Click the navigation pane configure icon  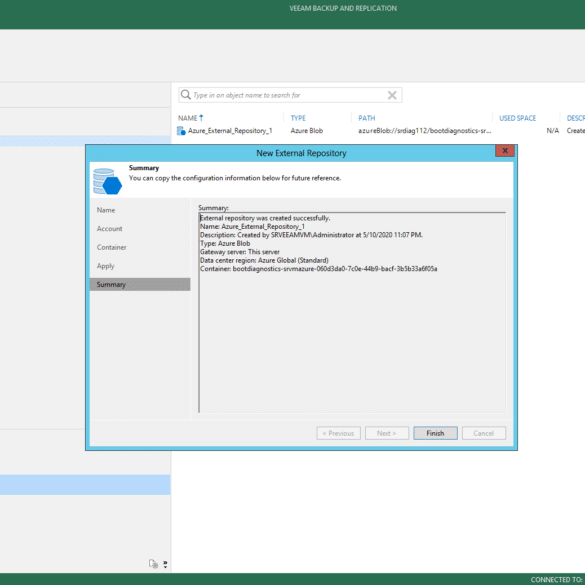coord(153,564)
